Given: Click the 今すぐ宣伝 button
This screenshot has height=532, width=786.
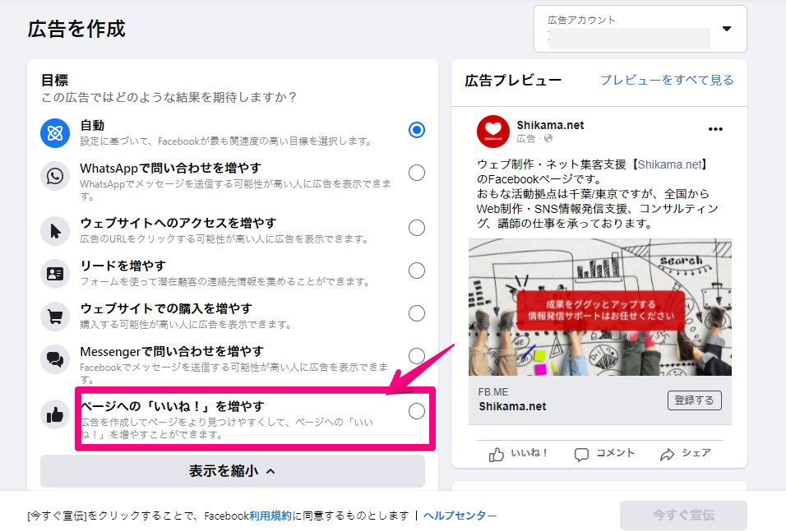Looking at the screenshot, I should point(683,516).
